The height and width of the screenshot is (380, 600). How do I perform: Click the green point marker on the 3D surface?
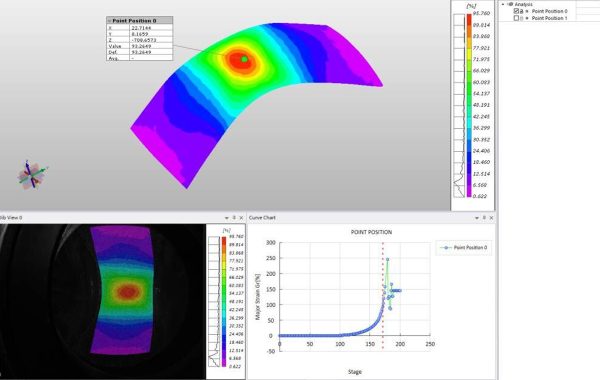click(x=244, y=59)
